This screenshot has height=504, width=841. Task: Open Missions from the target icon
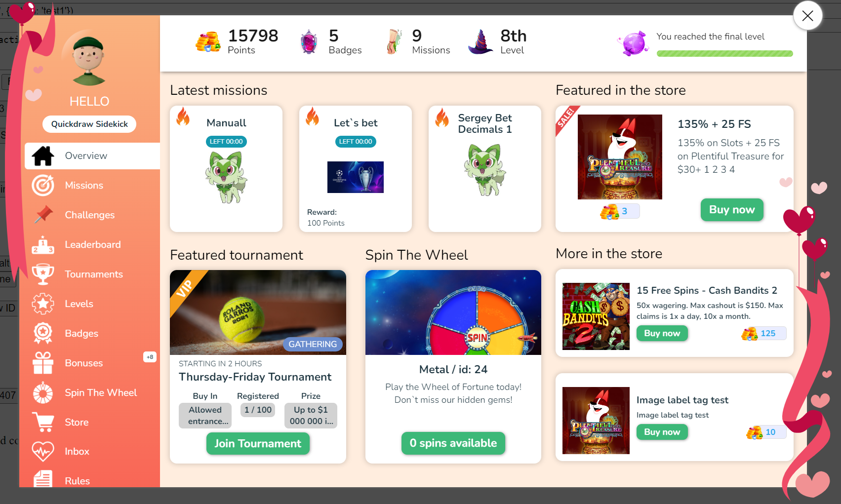pos(43,185)
